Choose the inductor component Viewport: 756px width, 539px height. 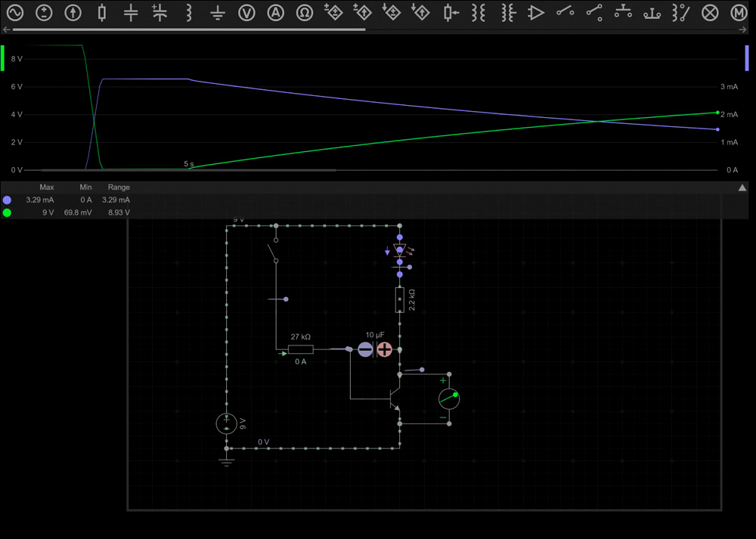tap(189, 13)
